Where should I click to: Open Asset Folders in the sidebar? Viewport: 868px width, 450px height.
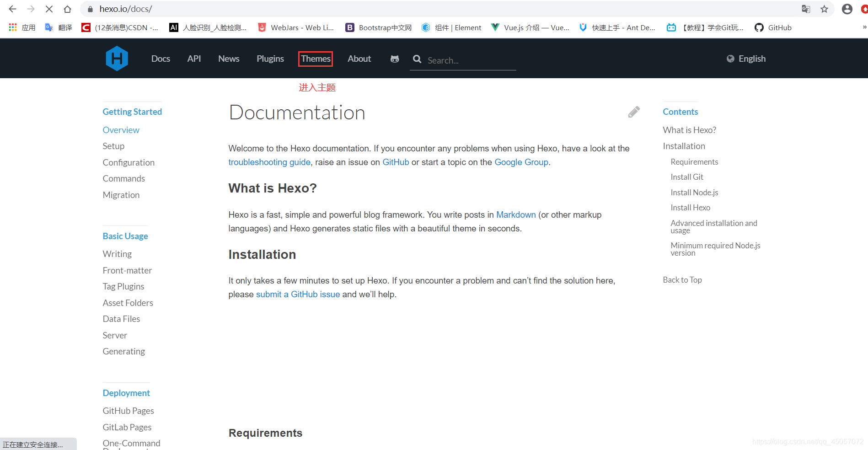[x=128, y=303]
